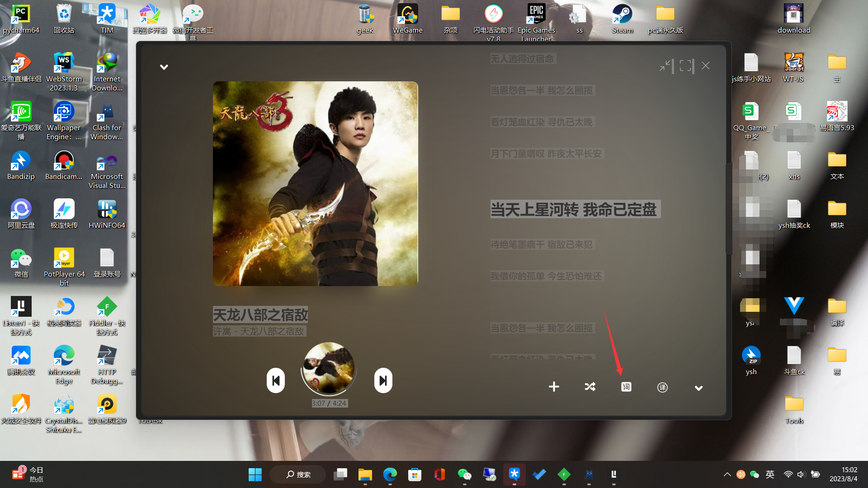Open Internet Download Manager shortcut
Viewport: 868px width, 488px height.
click(x=107, y=72)
